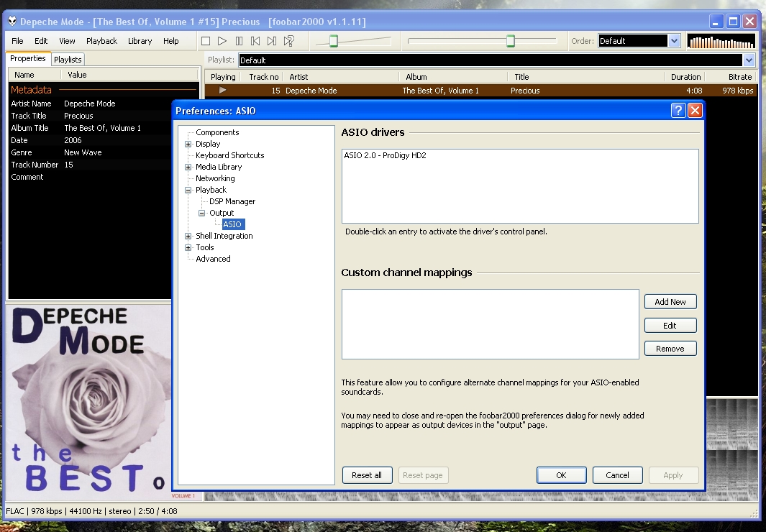The height and width of the screenshot is (532, 766).
Task: Collapse the Output tree node
Action: coord(202,213)
